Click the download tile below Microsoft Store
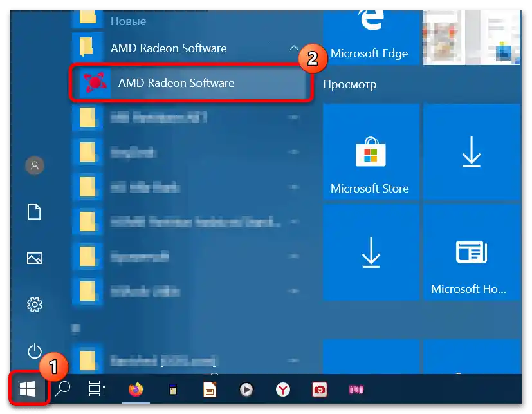 click(371, 252)
